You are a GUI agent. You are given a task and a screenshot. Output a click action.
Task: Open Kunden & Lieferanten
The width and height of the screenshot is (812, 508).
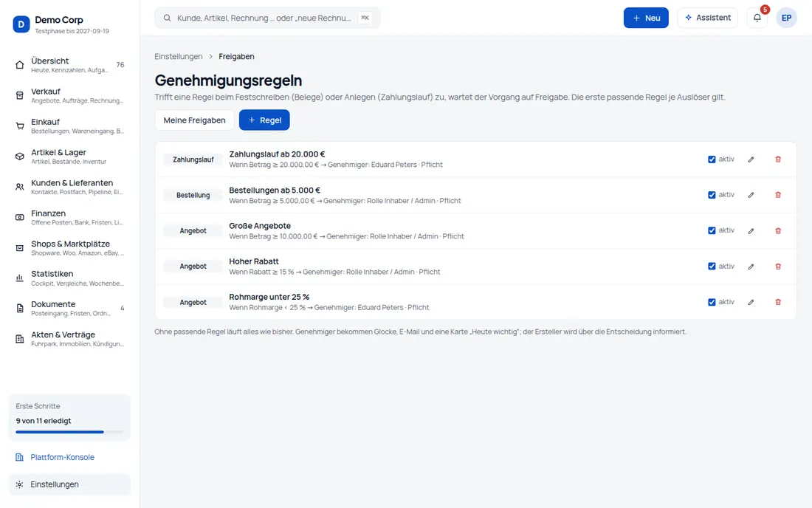(69, 187)
